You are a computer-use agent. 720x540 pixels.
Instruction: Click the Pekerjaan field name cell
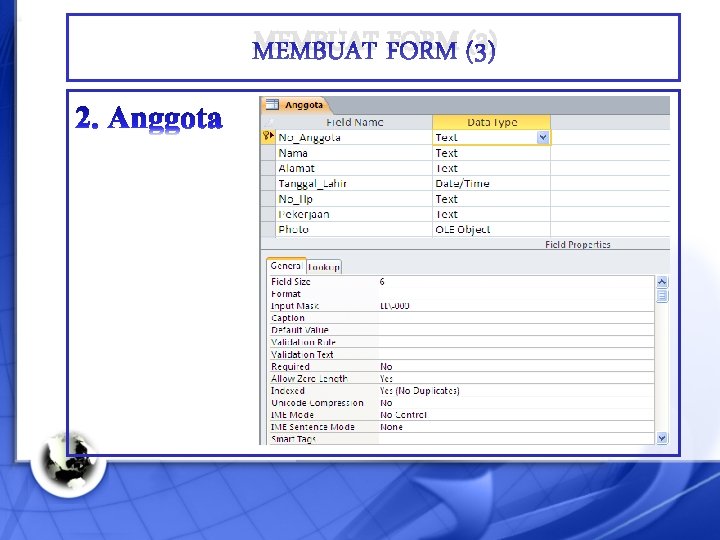pos(354,214)
